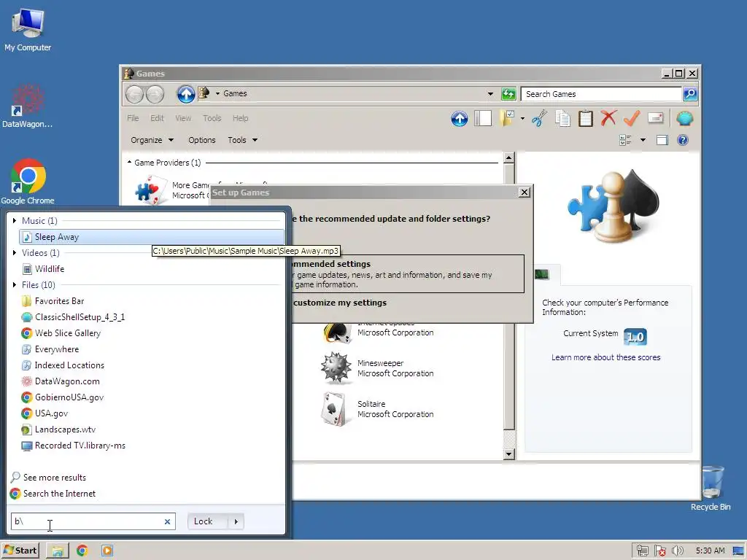747x560 pixels.
Task: Click the Paste clipboard icon
Action: 586,118
